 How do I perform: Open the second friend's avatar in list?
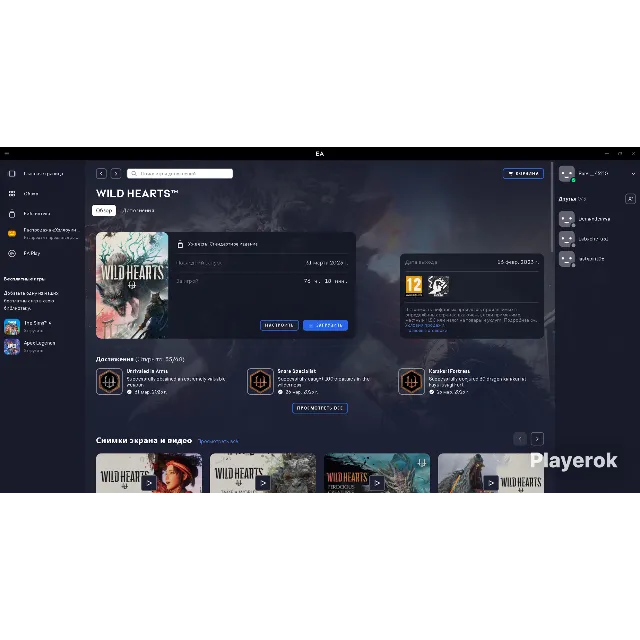click(x=567, y=239)
